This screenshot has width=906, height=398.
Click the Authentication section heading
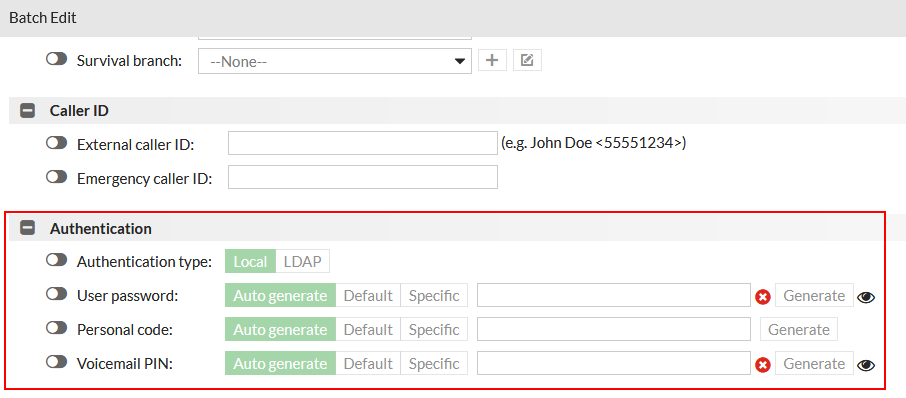tap(101, 229)
